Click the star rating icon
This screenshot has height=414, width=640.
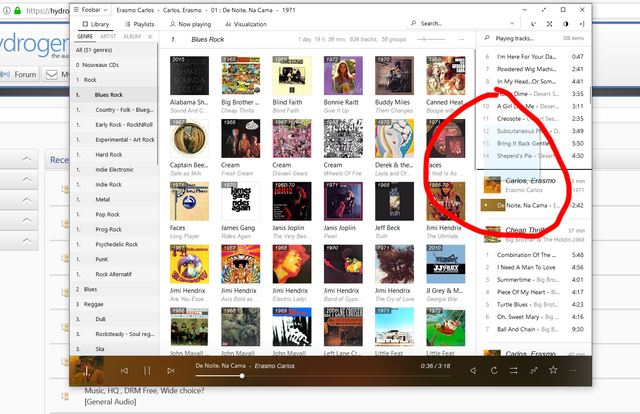click(553, 370)
